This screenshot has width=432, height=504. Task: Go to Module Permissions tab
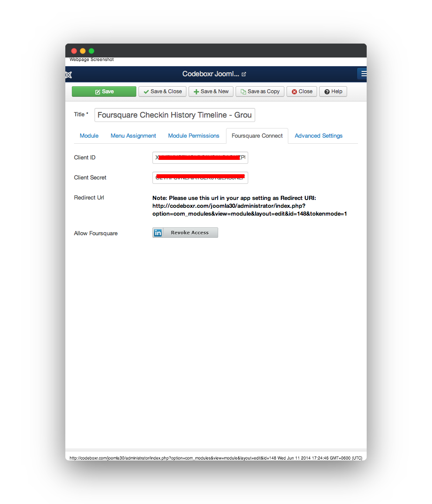click(193, 135)
